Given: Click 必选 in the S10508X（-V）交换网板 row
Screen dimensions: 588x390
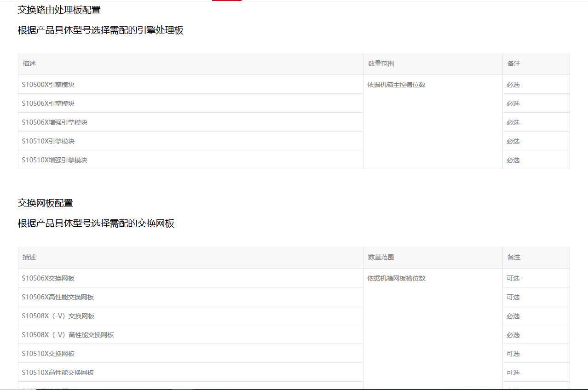Looking at the screenshot, I should (x=513, y=316).
